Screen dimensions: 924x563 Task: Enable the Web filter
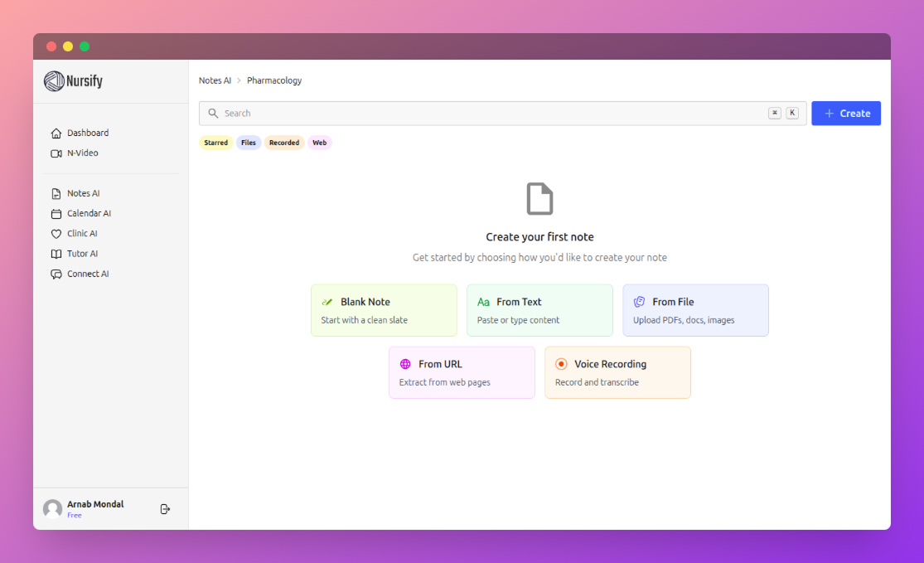(x=319, y=142)
